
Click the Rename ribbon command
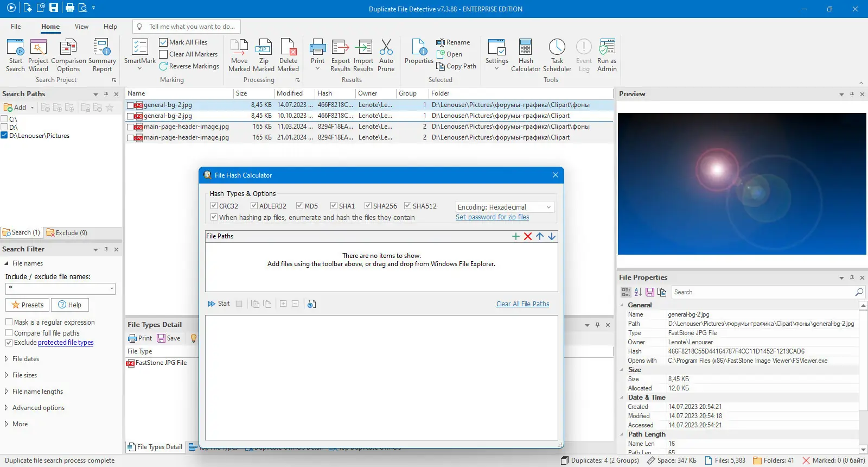[x=453, y=42]
